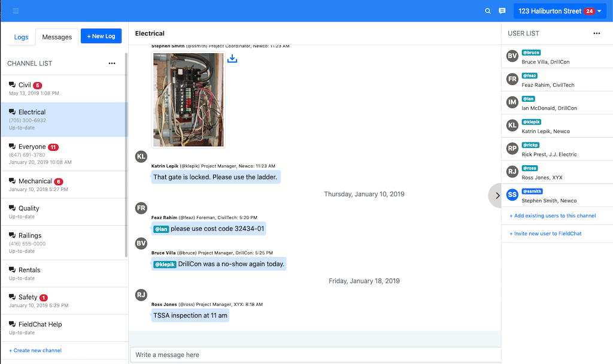The width and height of the screenshot is (613, 364).
Task: Download the electrical panel photo
Action: click(x=232, y=59)
